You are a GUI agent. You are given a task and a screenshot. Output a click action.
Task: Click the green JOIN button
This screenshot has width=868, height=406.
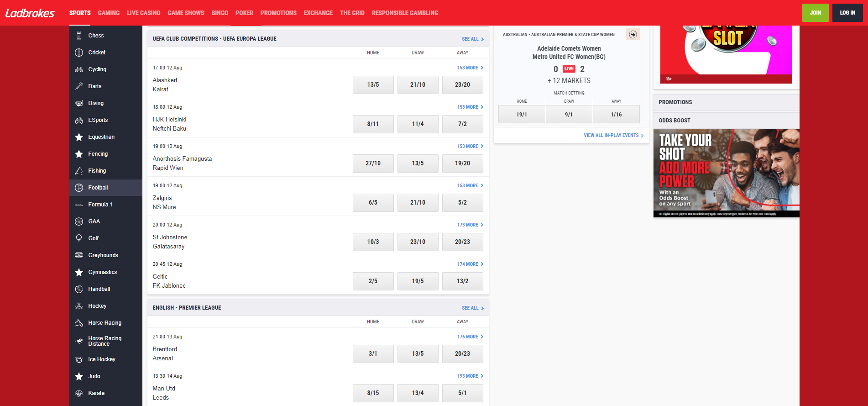[x=815, y=13]
